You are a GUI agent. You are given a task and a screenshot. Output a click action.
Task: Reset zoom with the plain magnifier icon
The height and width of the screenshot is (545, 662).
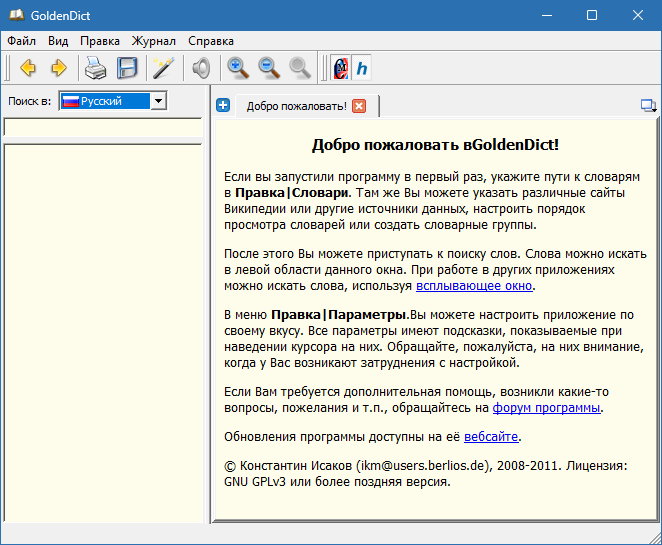coord(300,68)
